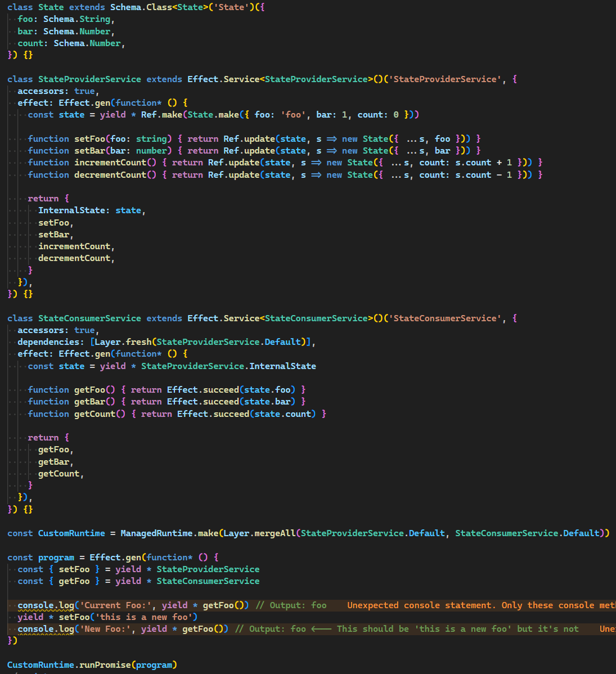Click the 'const program = Effect.gen' line

tap(113, 558)
